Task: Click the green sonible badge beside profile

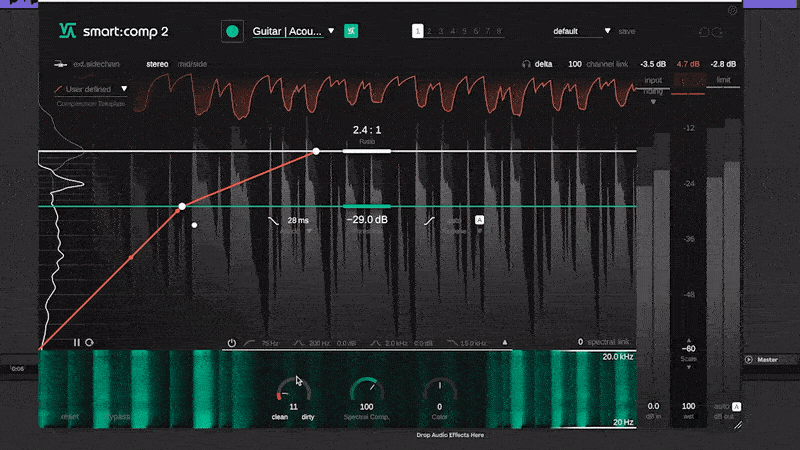Action: 351,31
